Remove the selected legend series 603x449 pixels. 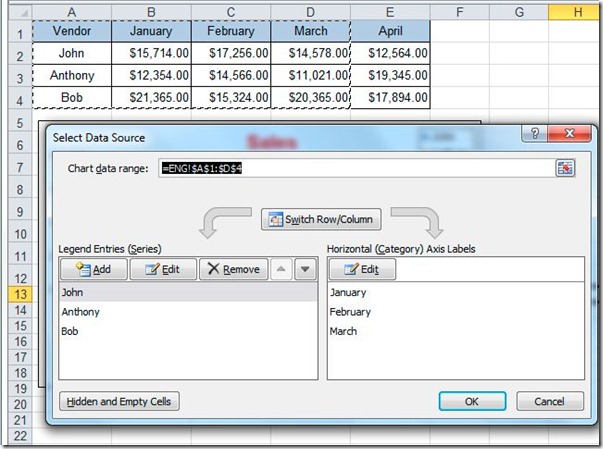coord(233,269)
